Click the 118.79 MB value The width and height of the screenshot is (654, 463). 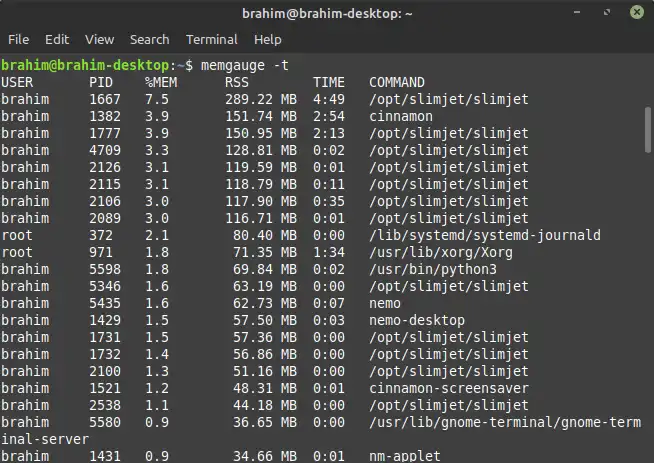coord(261,184)
